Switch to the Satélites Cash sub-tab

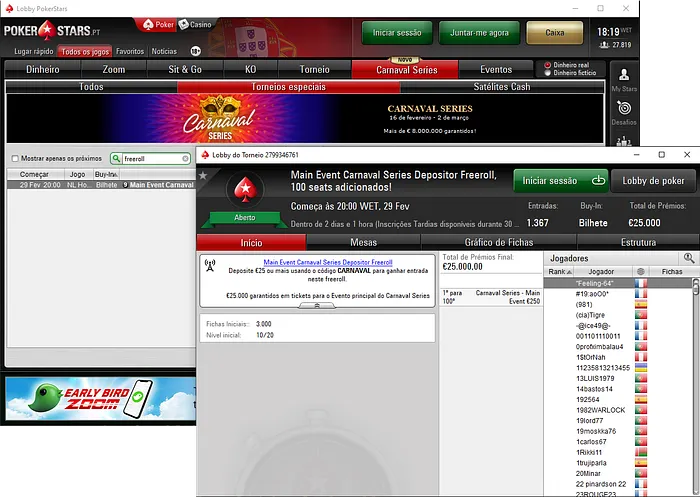pos(502,87)
